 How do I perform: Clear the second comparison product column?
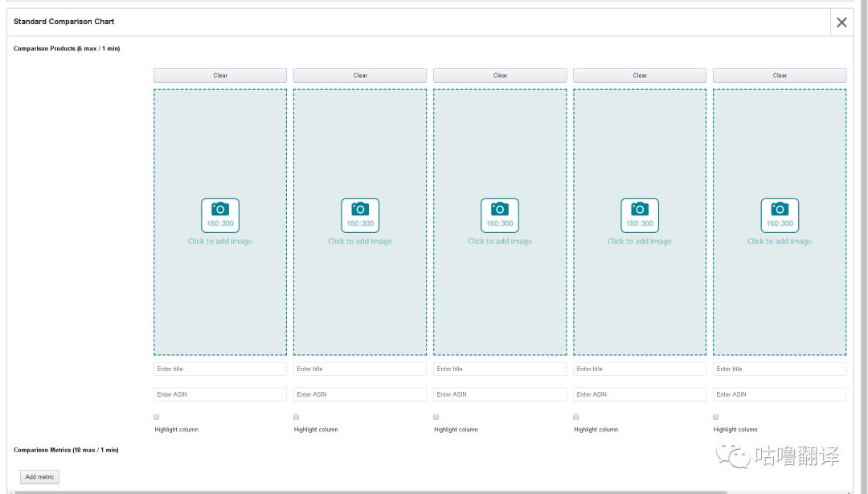point(360,76)
